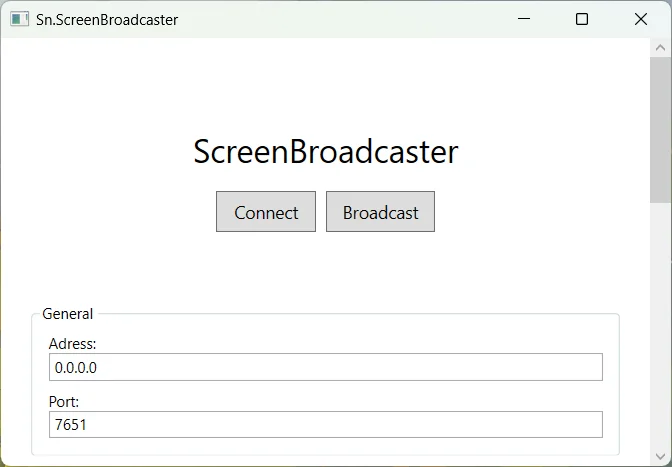Image resolution: width=672 pixels, height=467 pixels.
Task: Click the scrollbar up arrow
Action: (660, 48)
